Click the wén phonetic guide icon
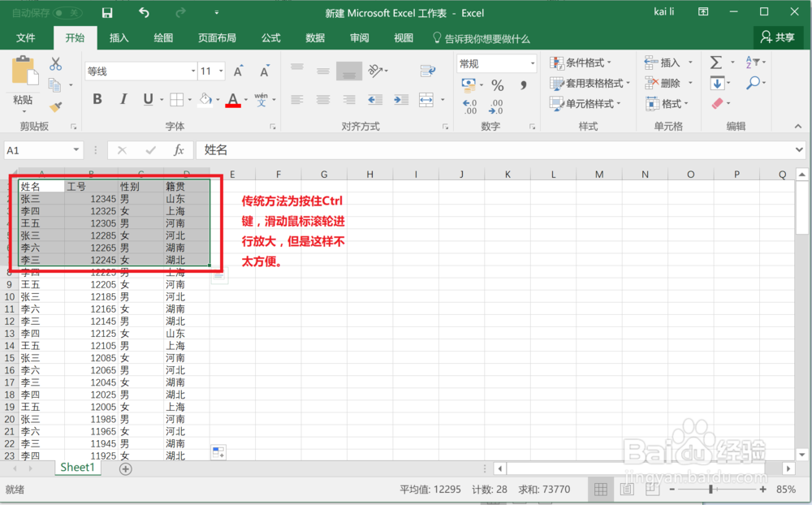 click(x=261, y=99)
